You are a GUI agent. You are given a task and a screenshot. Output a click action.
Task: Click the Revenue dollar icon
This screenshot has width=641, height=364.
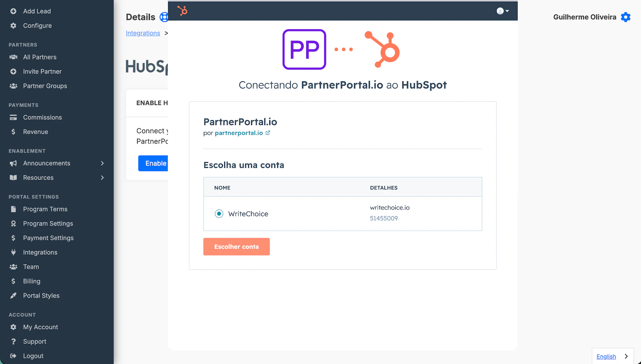[x=13, y=132]
